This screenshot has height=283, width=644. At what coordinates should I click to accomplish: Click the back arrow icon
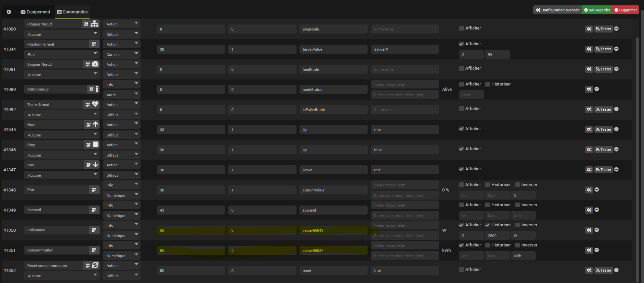tap(9, 12)
